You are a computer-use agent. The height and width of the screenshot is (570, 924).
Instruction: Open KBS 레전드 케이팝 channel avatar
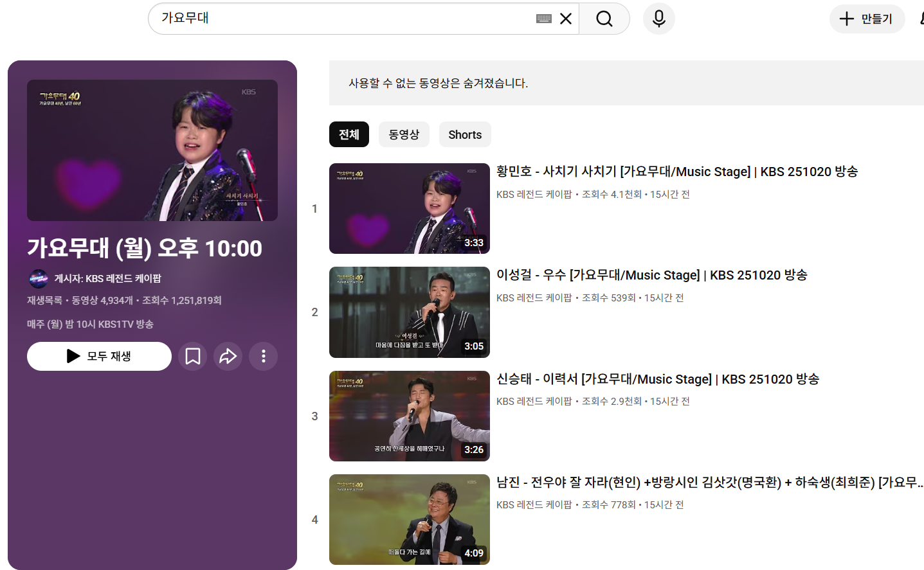pos(39,278)
